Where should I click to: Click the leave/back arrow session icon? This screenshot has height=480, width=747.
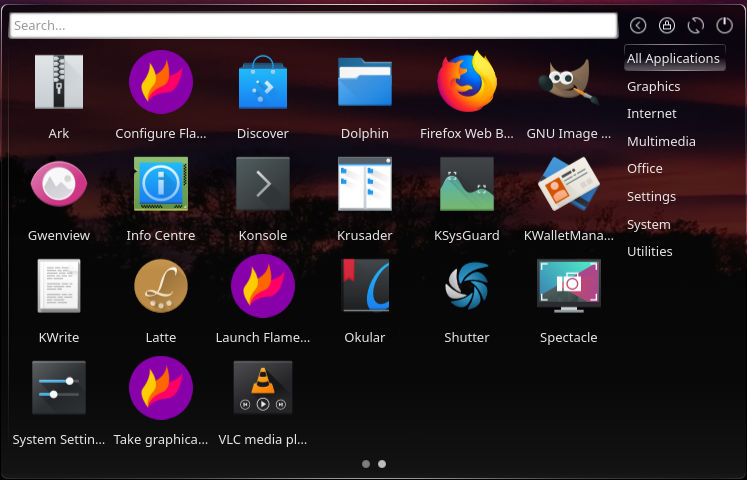click(638, 25)
